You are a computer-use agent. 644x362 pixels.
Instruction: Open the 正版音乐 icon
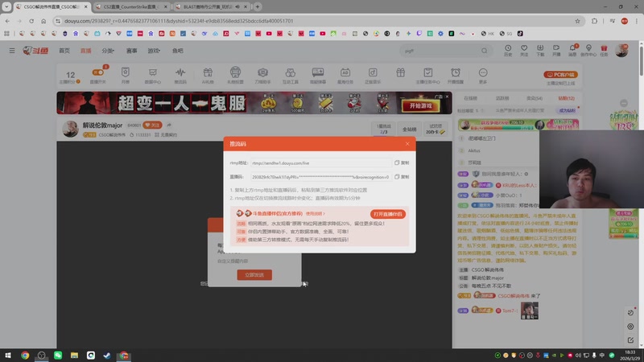pyautogui.click(x=373, y=75)
